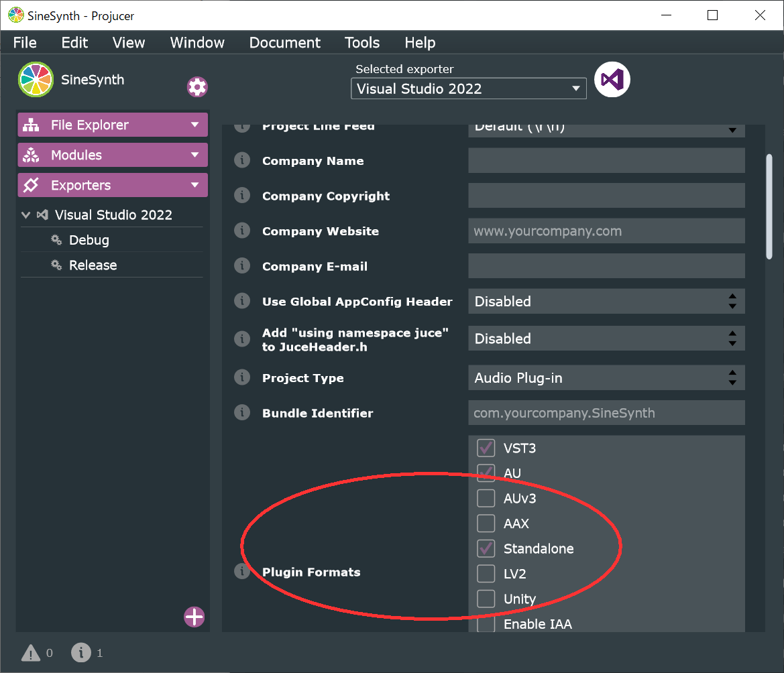Click the Company Website input field
784x673 pixels.
[x=606, y=231]
